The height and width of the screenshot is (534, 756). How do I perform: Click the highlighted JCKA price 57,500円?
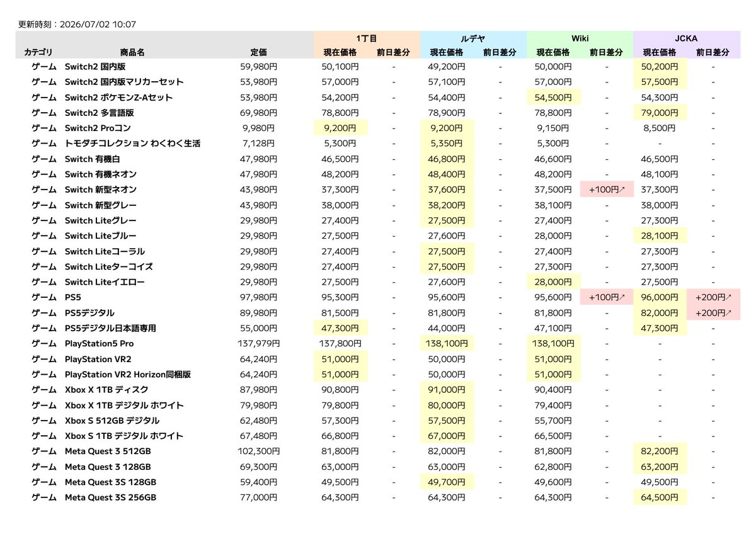[660, 82]
